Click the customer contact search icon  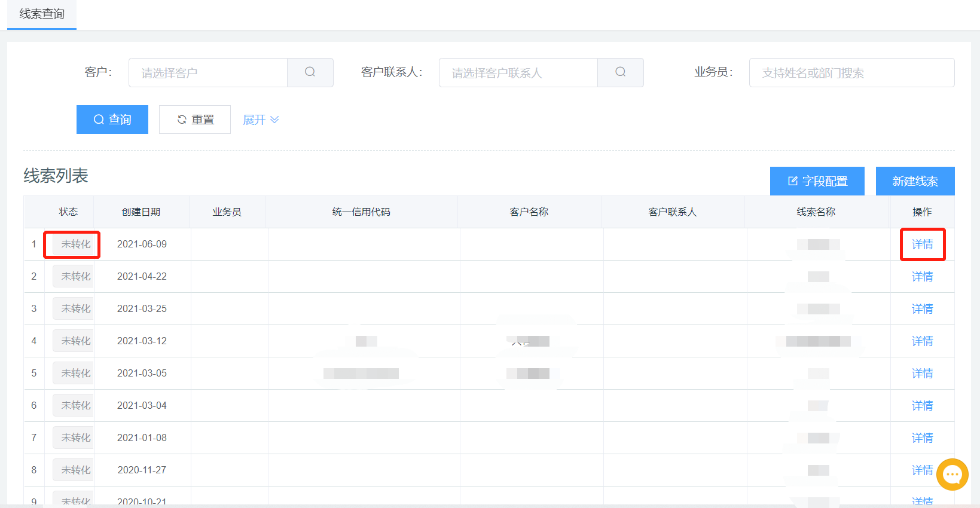tap(620, 72)
